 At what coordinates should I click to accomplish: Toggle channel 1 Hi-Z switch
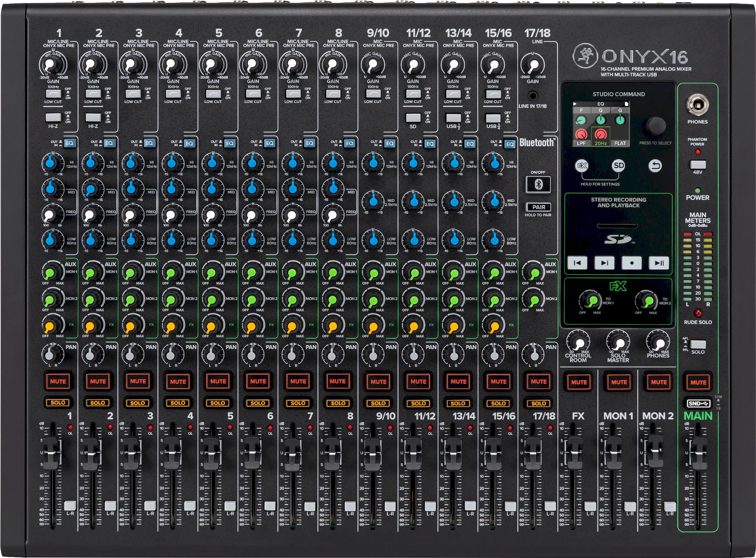point(53,117)
